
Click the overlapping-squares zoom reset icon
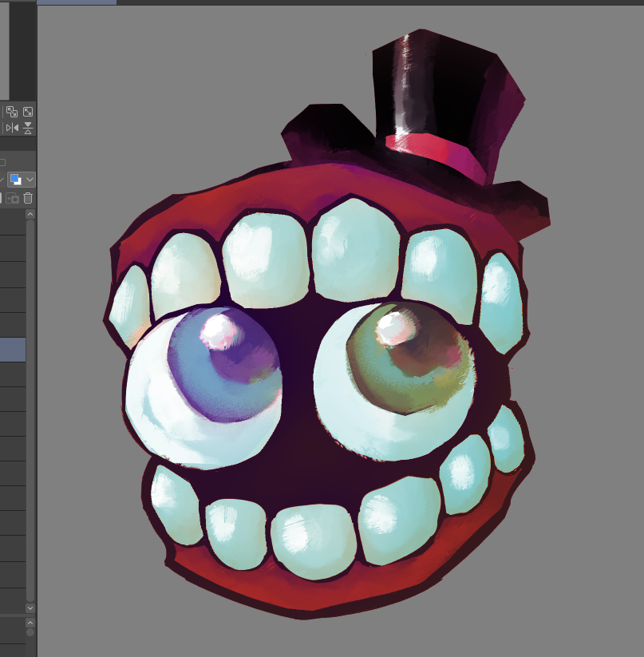click(x=12, y=112)
